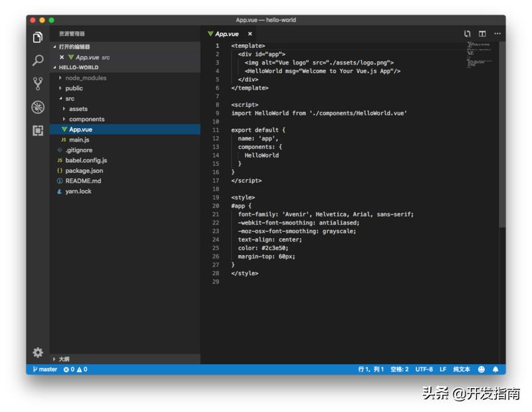532x412 pixels.
Task: Open the Debug view icon
Action: [37, 105]
